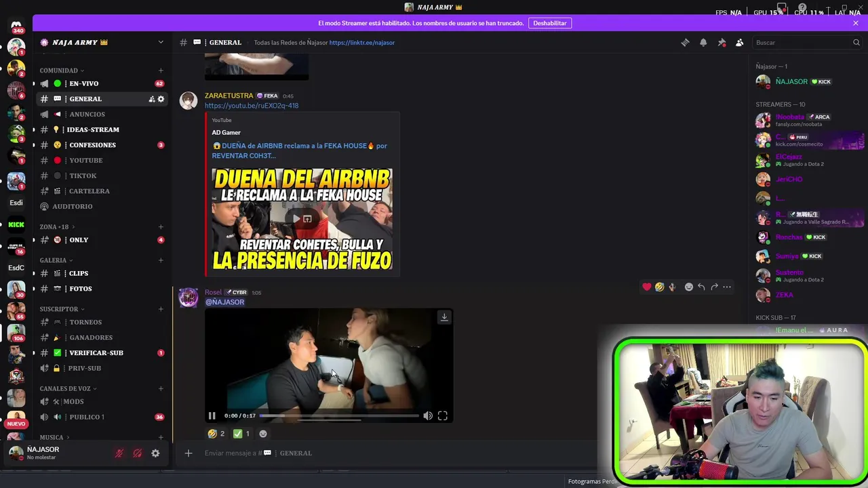Dismiss the Streamer mode banner
This screenshot has height=488, width=868.
click(856, 23)
